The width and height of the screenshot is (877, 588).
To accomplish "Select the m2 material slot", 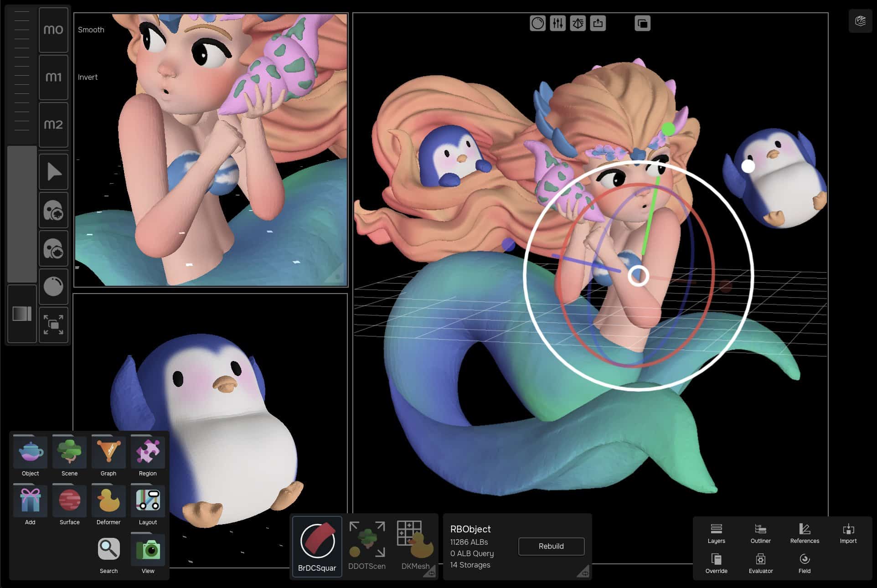I will click(53, 125).
